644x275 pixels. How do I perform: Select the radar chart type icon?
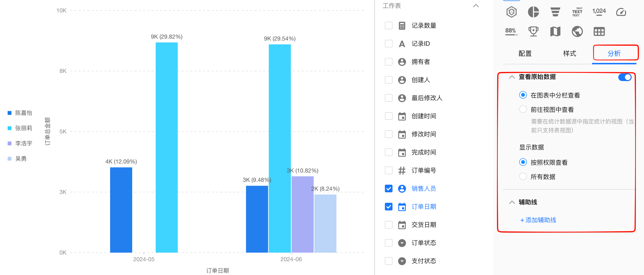511,12
